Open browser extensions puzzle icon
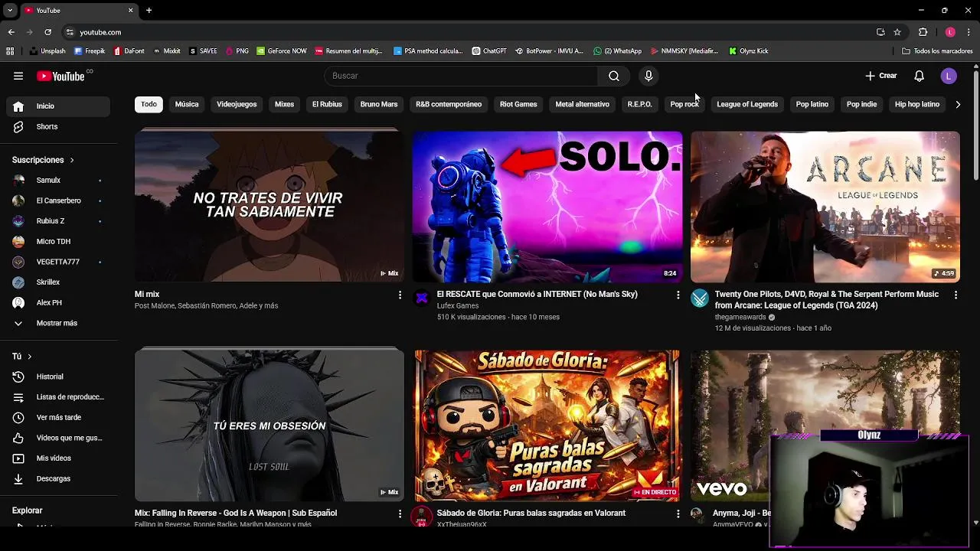 click(x=923, y=32)
